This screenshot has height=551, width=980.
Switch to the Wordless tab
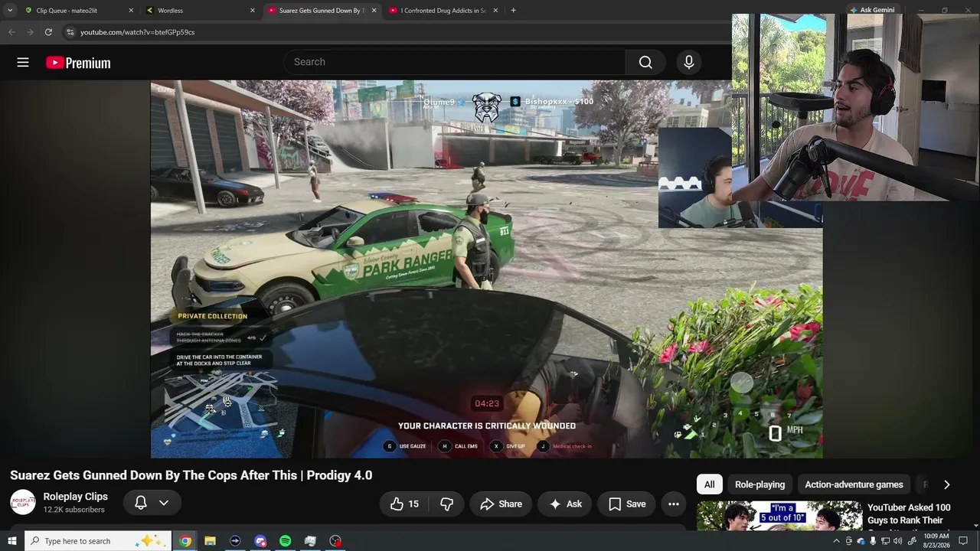click(x=201, y=11)
